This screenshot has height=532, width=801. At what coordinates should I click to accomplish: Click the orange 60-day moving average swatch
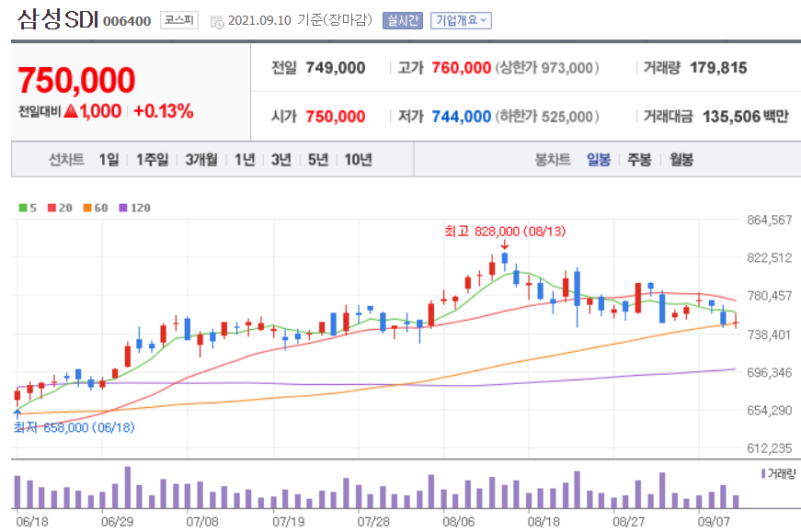pyautogui.click(x=87, y=208)
